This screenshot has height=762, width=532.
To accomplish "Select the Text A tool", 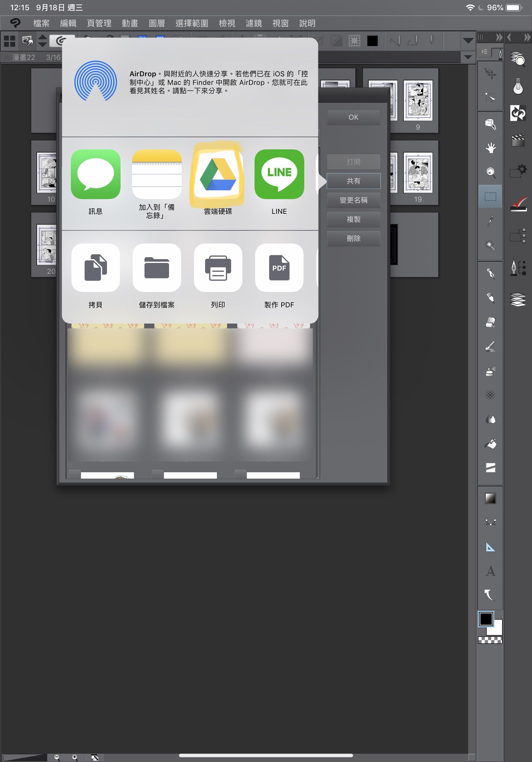I will 491,571.
